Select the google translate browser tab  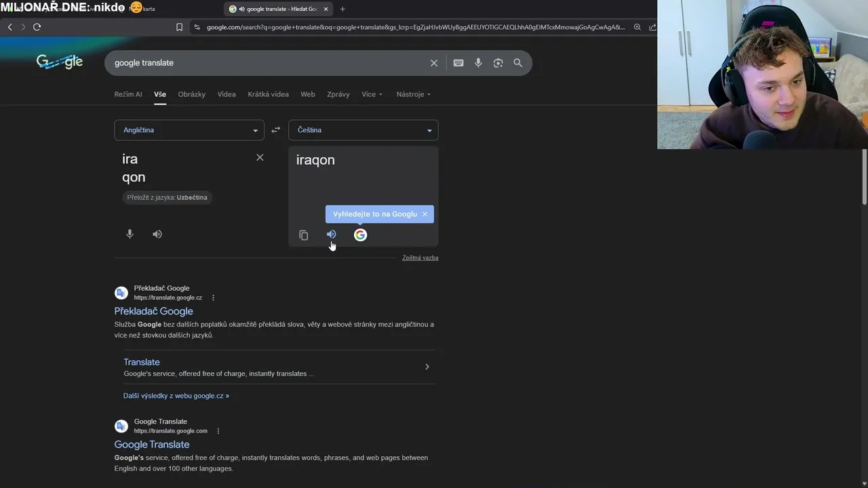click(x=278, y=9)
